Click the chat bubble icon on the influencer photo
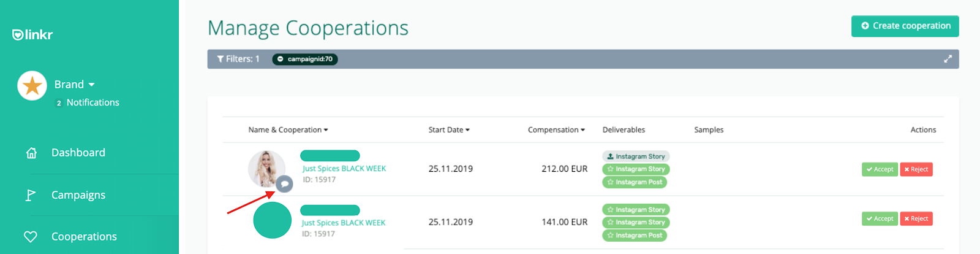 [x=284, y=183]
